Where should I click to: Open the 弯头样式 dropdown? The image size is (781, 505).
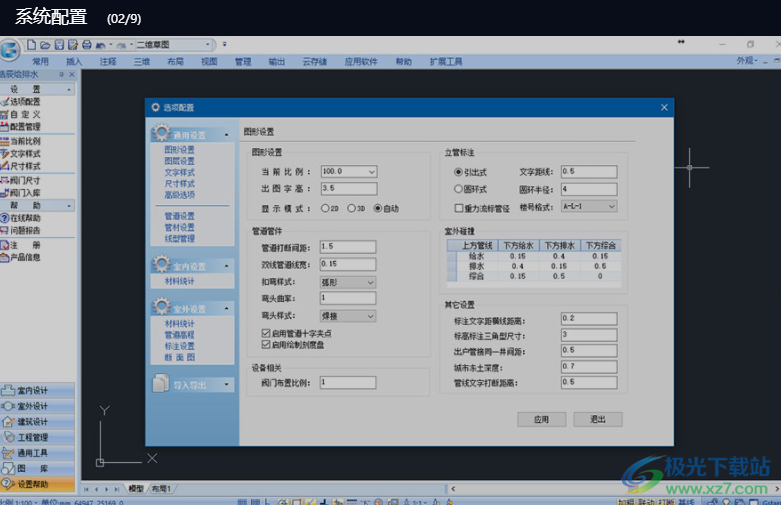(370, 316)
